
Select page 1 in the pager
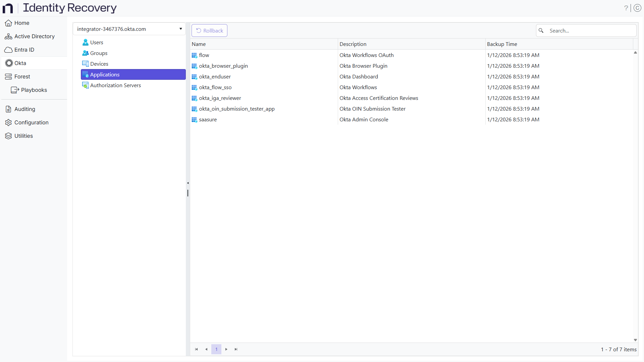click(216, 349)
